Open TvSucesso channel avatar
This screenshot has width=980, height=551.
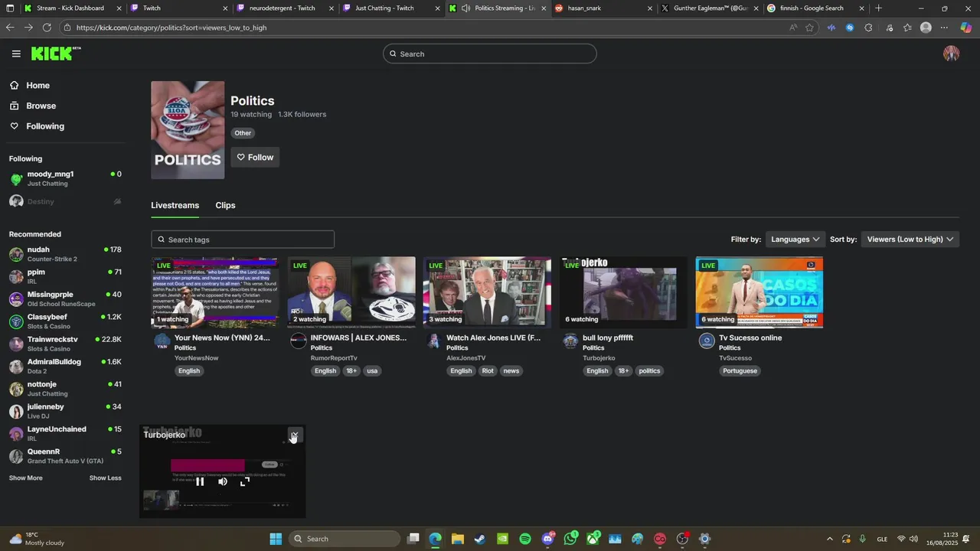coord(707,341)
